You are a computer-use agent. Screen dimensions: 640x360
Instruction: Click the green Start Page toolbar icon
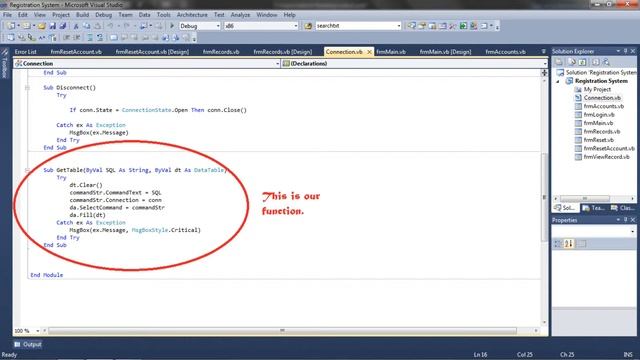(463, 26)
